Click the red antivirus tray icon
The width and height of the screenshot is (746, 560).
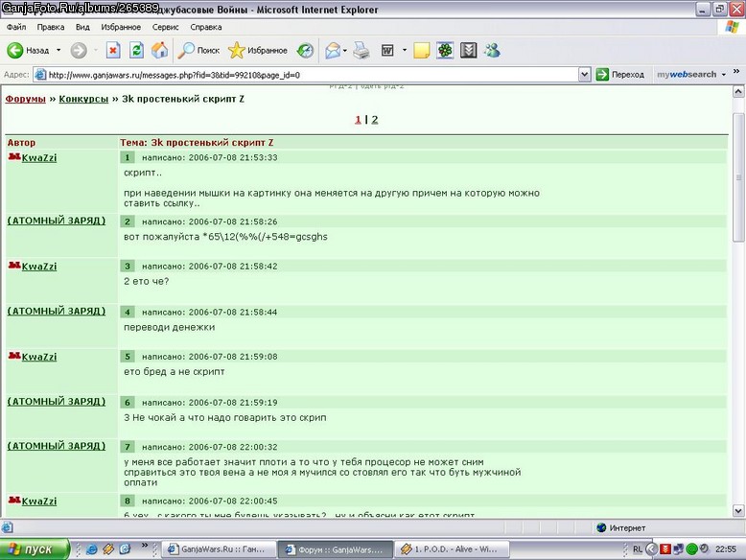tap(665, 549)
